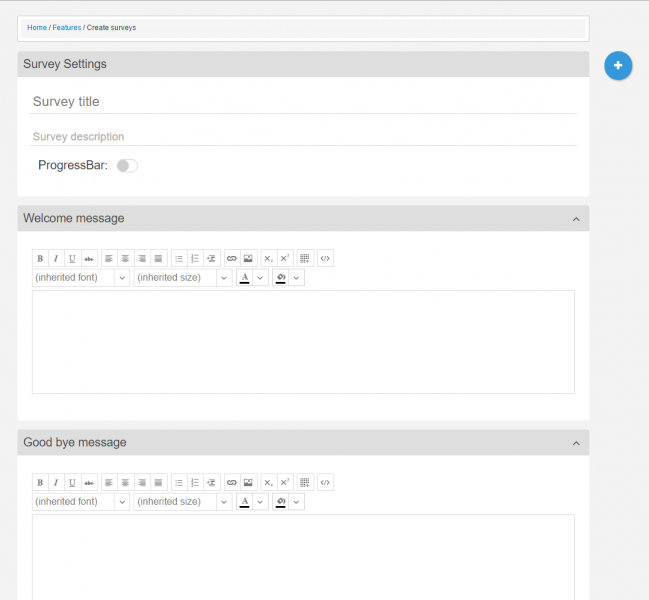Insert table in Welcome message editor
The width and height of the screenshot is (649, 600).
[305, 259]
